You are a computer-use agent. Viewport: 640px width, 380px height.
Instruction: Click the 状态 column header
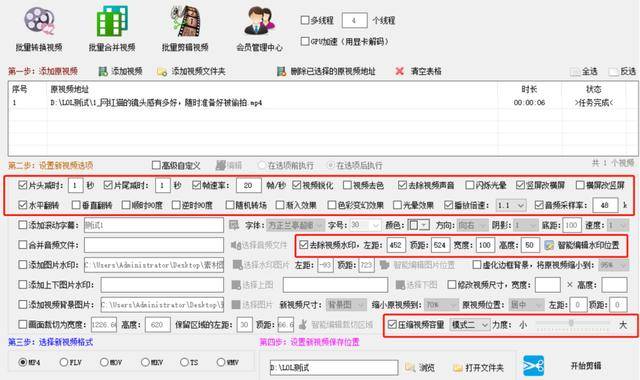coord(593,89)
